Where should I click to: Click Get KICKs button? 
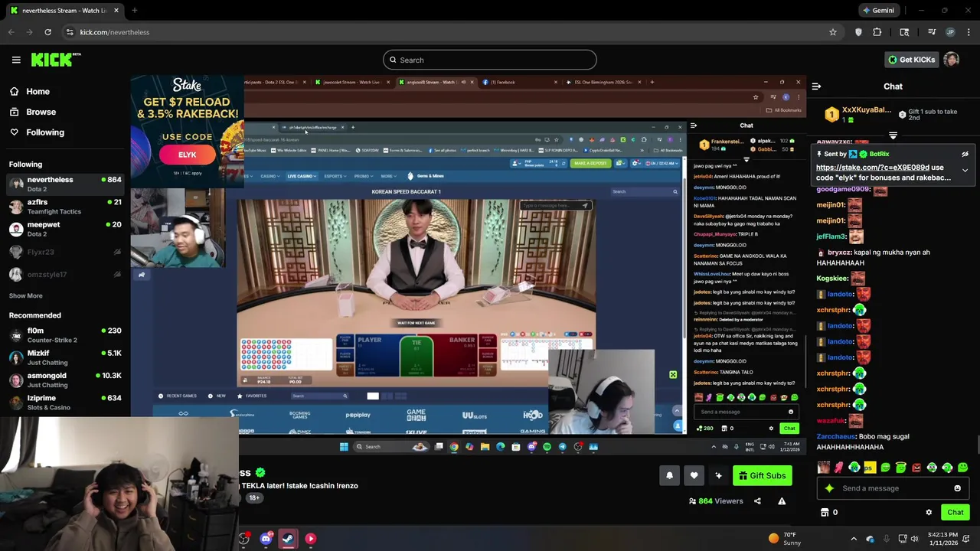911,60
